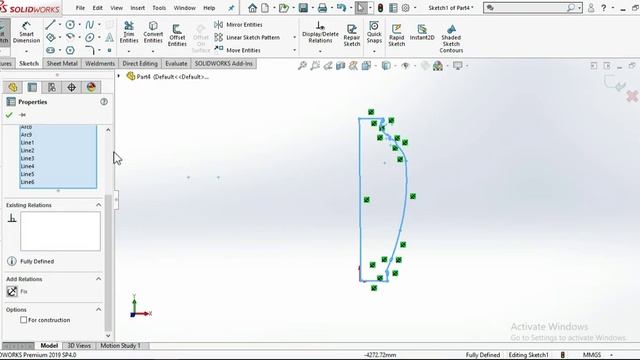Screen dimensions: 640x360
Task: Switch to the Direct Editing tab
Action: [140, 63]
